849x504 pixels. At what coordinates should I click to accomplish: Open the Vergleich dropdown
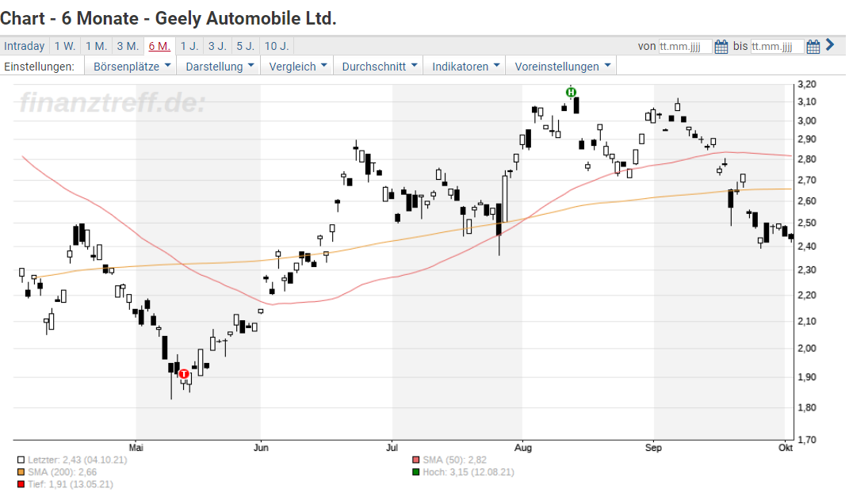point(298,67)
